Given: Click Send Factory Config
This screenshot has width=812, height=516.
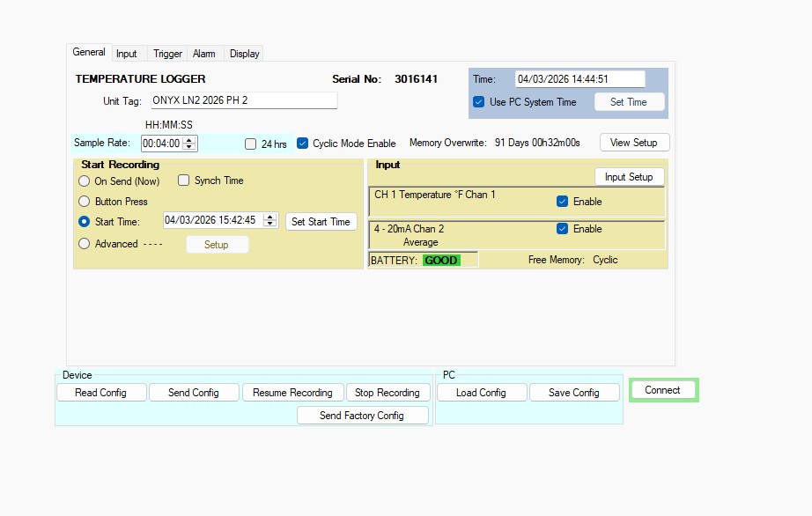Looking at the screenshot, I should pos(363,415).
